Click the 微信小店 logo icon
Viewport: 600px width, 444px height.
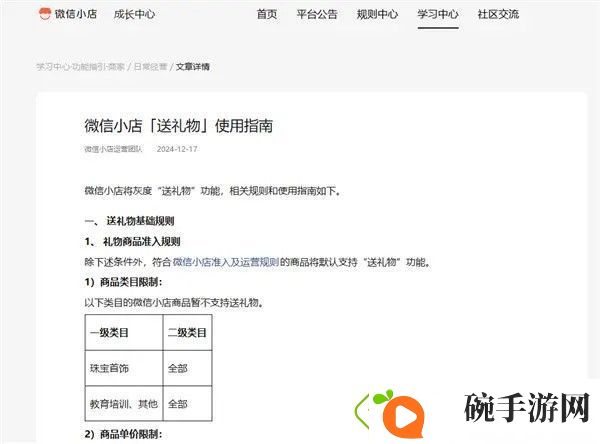pos(45,14)
